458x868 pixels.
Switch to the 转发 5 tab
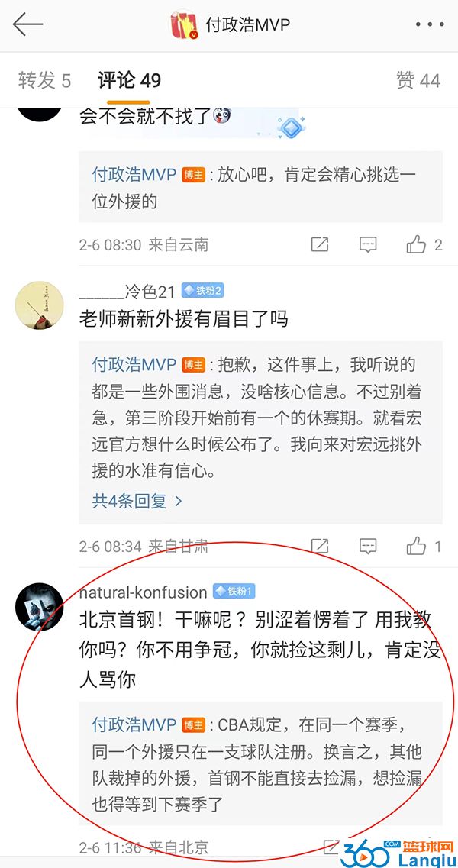point(44,81)
